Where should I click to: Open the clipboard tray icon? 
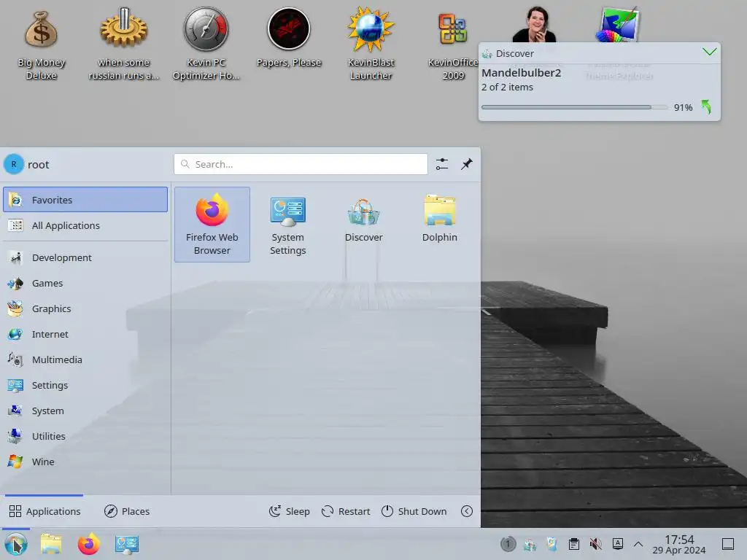coord(574,544)
